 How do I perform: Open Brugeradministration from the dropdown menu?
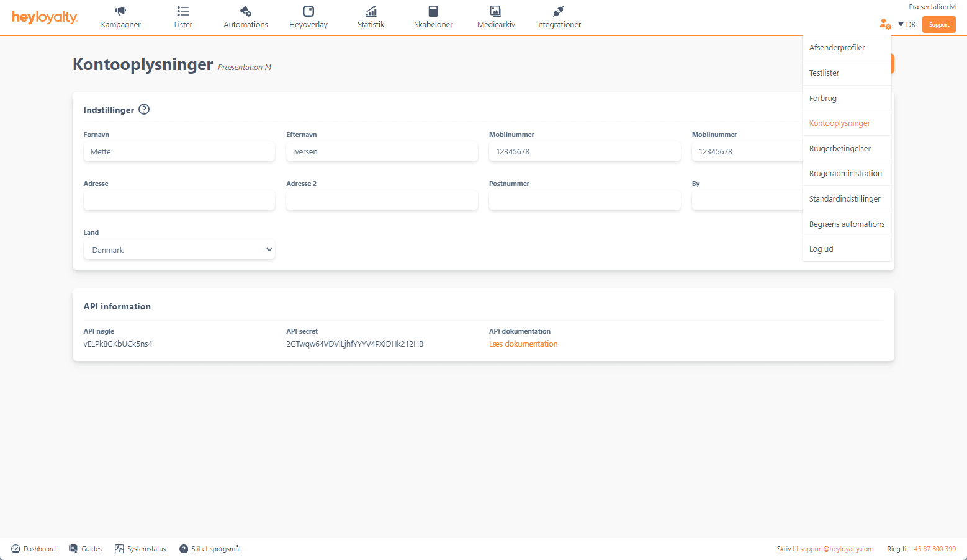pos(845,173)
